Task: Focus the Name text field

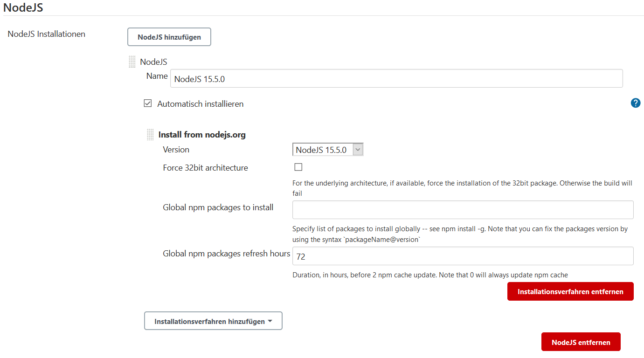Action: tap(396, 79)
